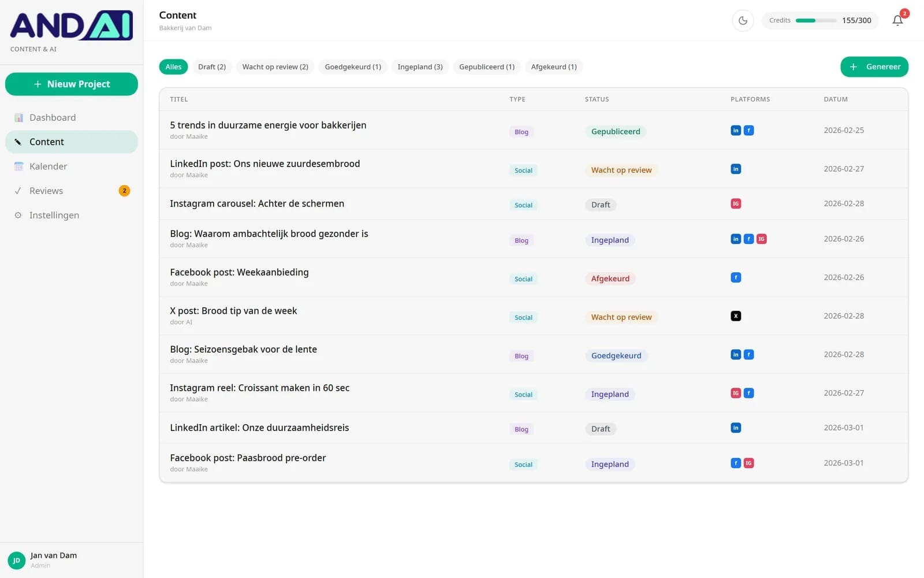This screenshot has height=578, width=924.
Task: Filter by Gepubliceerd (1)
Action: point(487,67)
